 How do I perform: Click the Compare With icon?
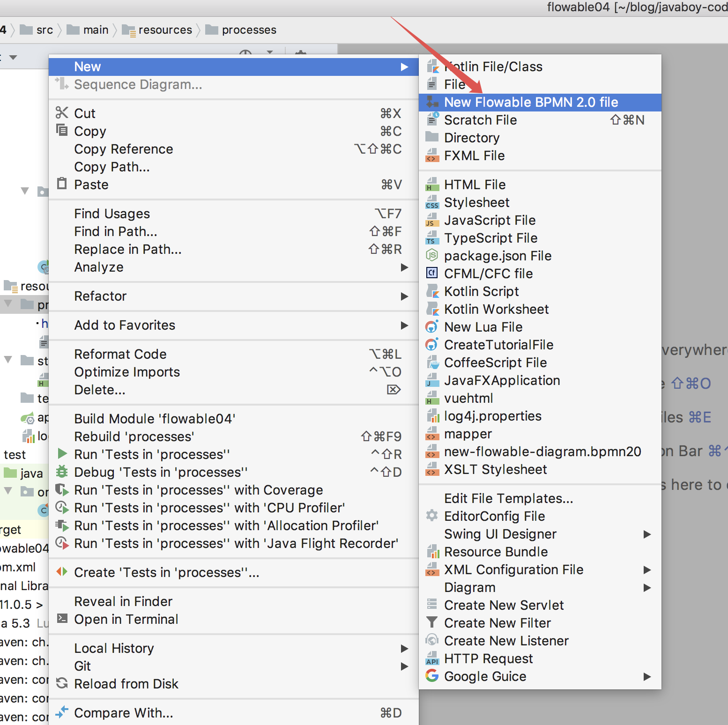(62, 712)
